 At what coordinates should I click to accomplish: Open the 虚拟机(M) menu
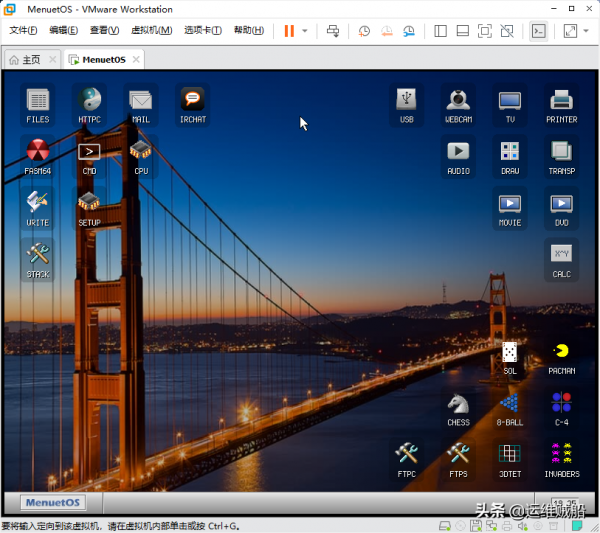(x=152, y=31)
